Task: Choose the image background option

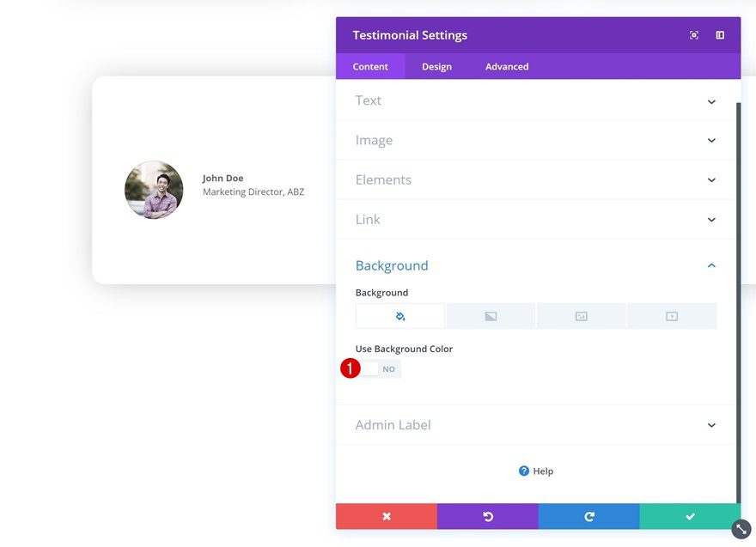Action: 581,315
